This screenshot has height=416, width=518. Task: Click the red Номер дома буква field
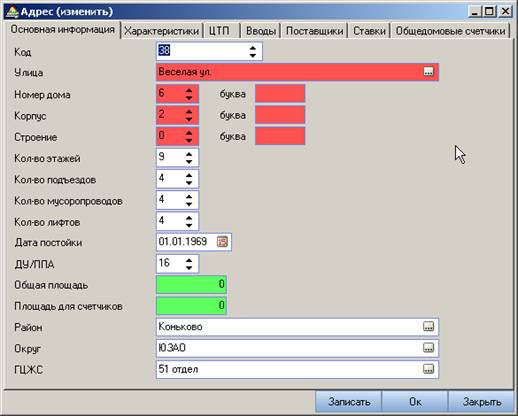(280, 94)
